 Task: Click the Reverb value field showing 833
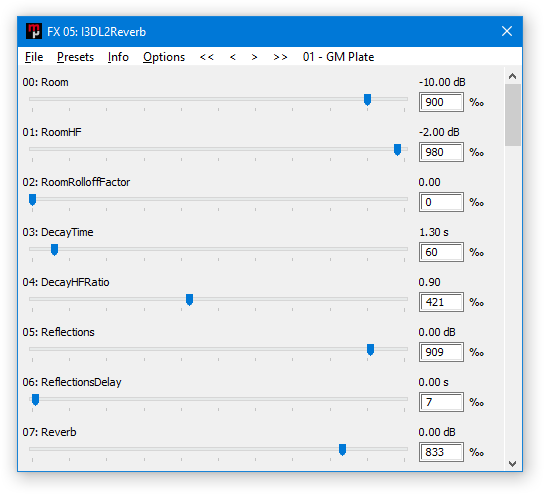pos(441,452)
